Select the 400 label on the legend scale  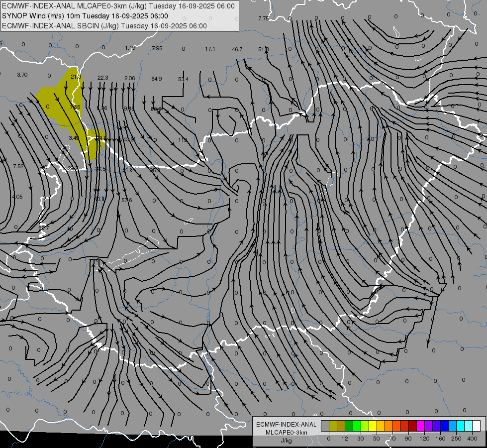[472, 439]
